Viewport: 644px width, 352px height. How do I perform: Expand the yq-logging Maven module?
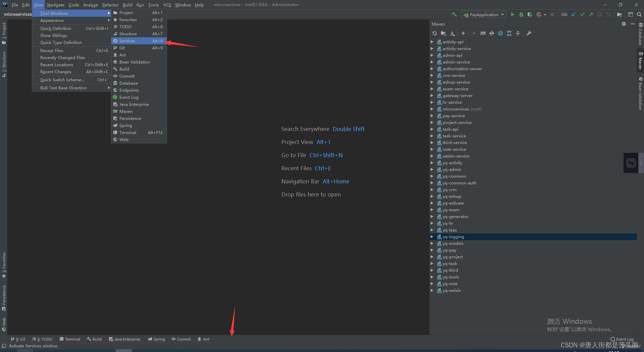click(432, 237)
